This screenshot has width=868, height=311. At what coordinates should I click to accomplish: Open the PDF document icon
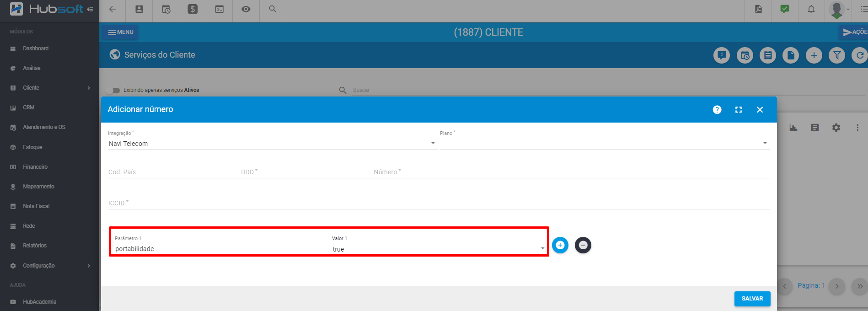pos(758,9)
